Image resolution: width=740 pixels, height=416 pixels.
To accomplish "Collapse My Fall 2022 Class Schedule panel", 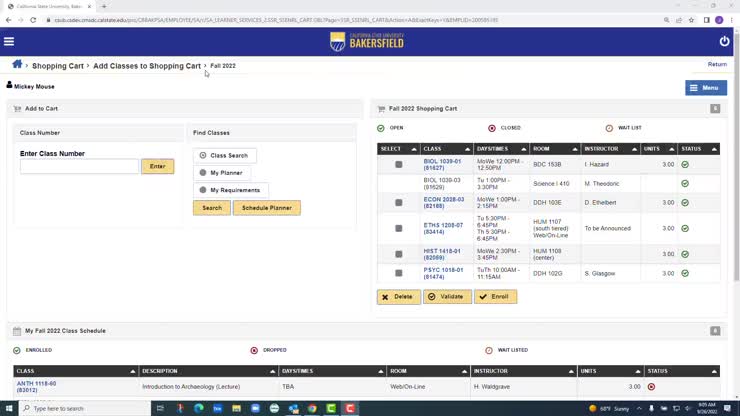I will pyautogui.click(x=715, y=331).
